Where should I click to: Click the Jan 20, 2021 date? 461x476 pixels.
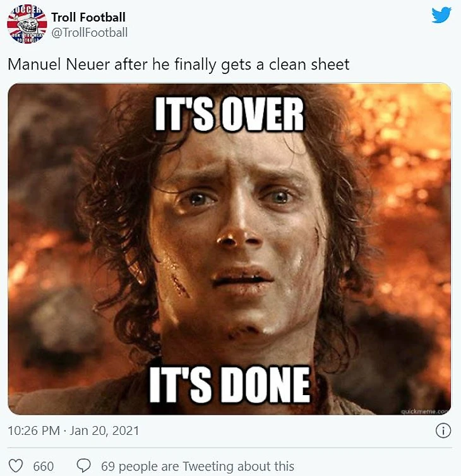pos(105,431)
